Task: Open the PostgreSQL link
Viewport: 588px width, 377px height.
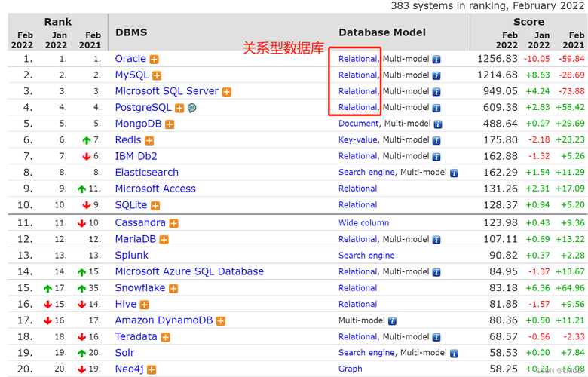Action: [143, 107]
